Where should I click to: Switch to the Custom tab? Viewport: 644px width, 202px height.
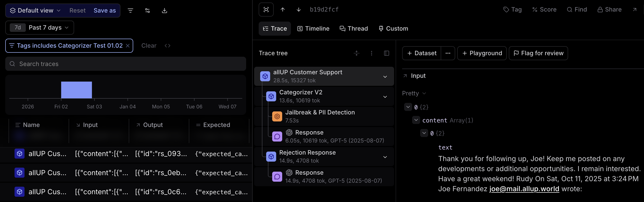pos(393,29)
